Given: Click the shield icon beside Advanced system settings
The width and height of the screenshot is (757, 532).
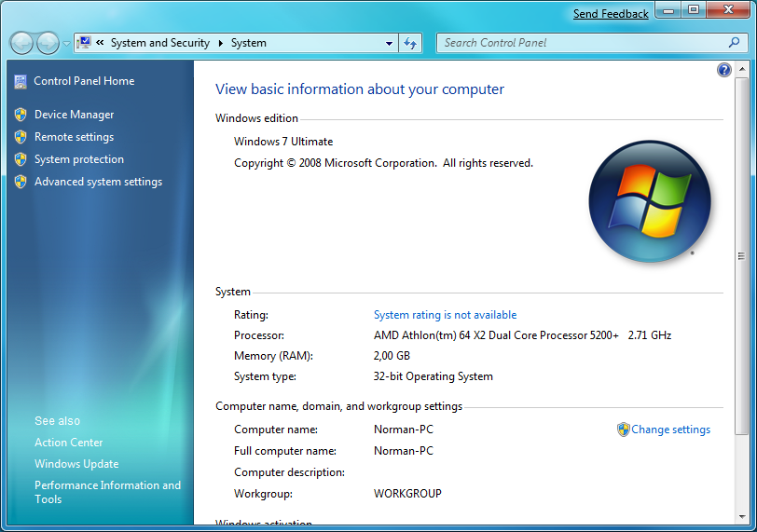Looking at the screenshot, I should tap(21, 182).
